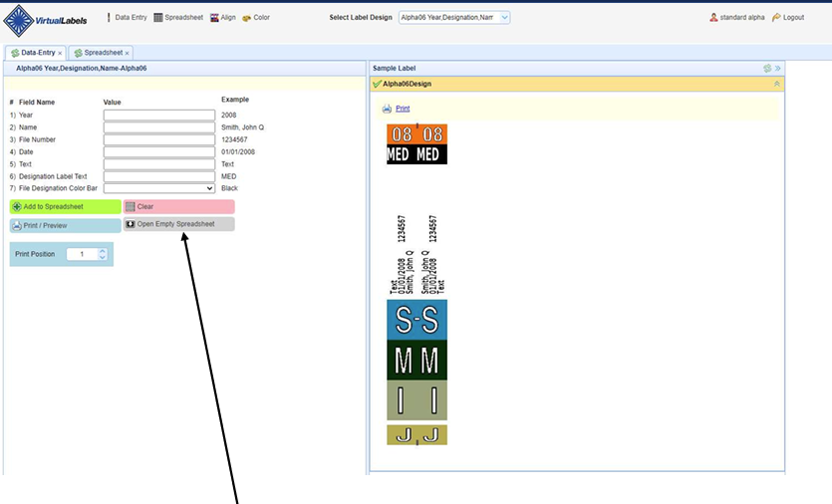
Task: Focus the Year value field
Action: click(x=159, y=116)
